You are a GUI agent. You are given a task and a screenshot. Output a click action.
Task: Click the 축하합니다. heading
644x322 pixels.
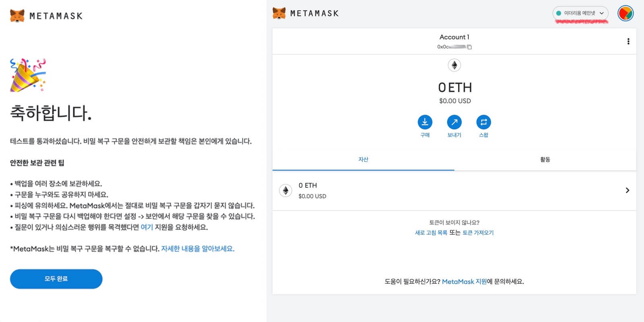point(51,113)
